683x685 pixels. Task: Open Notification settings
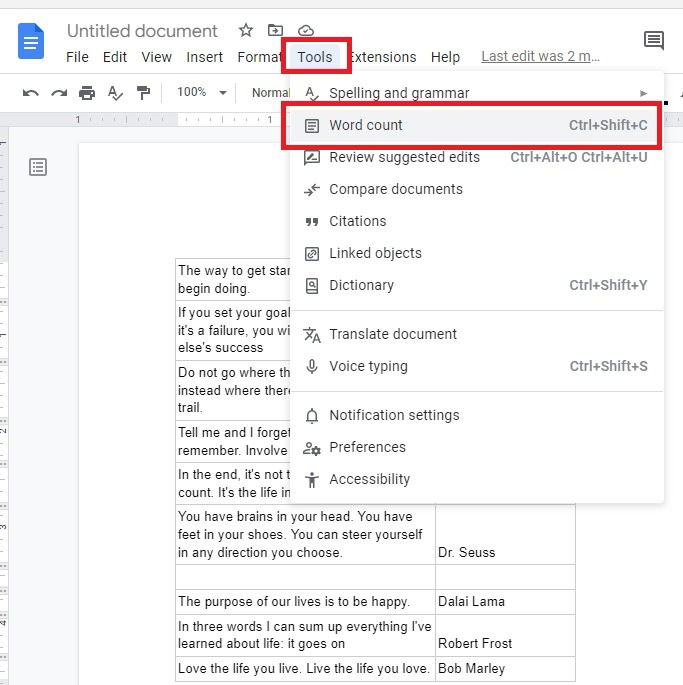coord(477,415)
